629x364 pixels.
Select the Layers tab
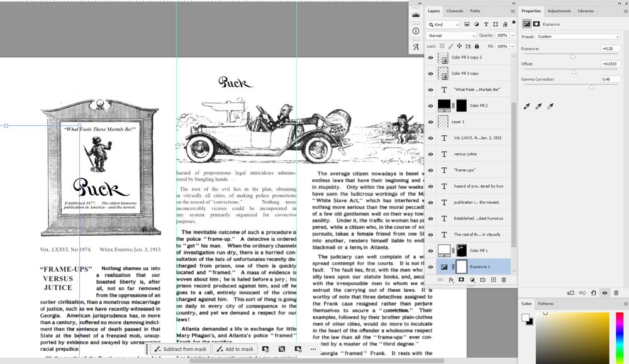coord(433,11)
